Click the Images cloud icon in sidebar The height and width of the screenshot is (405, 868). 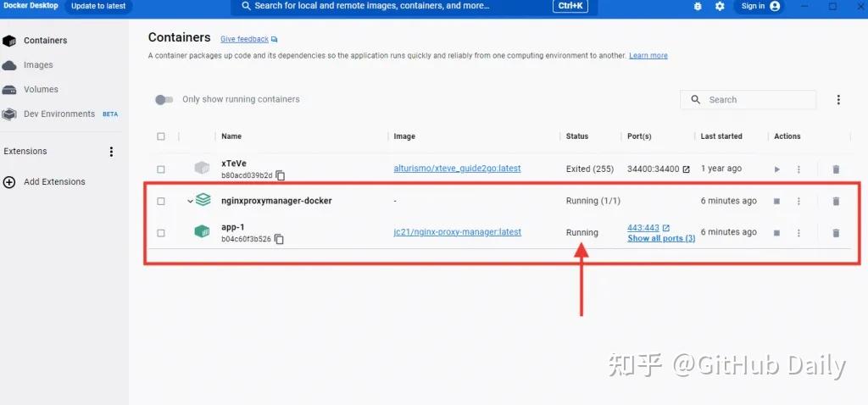9,65
